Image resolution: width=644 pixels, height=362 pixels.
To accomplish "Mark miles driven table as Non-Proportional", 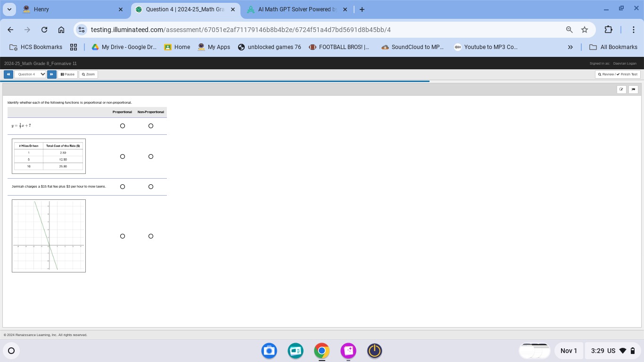I will click(x=151, y=156).
